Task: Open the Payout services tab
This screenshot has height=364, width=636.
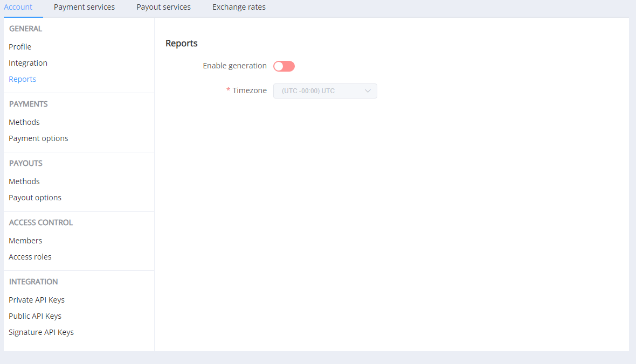Action: point(163,8)
